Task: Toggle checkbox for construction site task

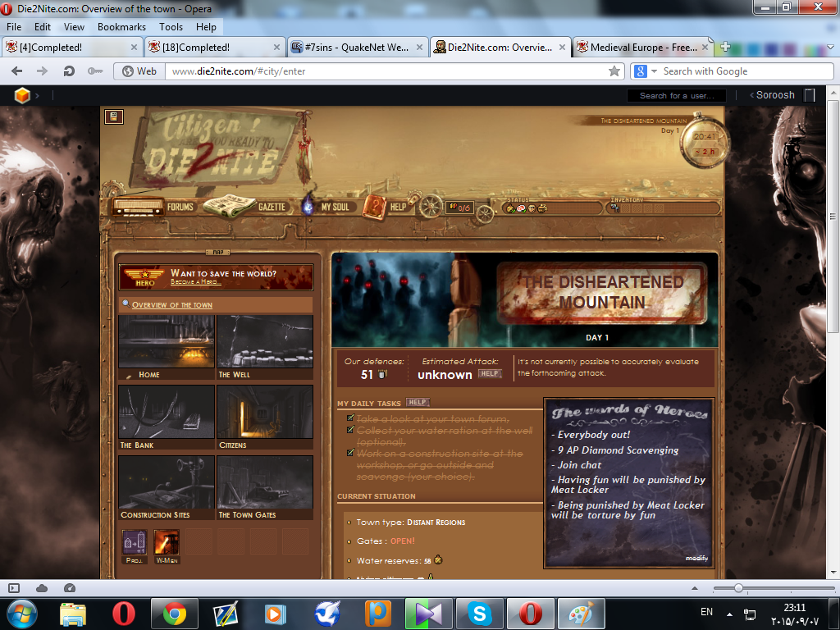Action: click(x=350, y=453)
